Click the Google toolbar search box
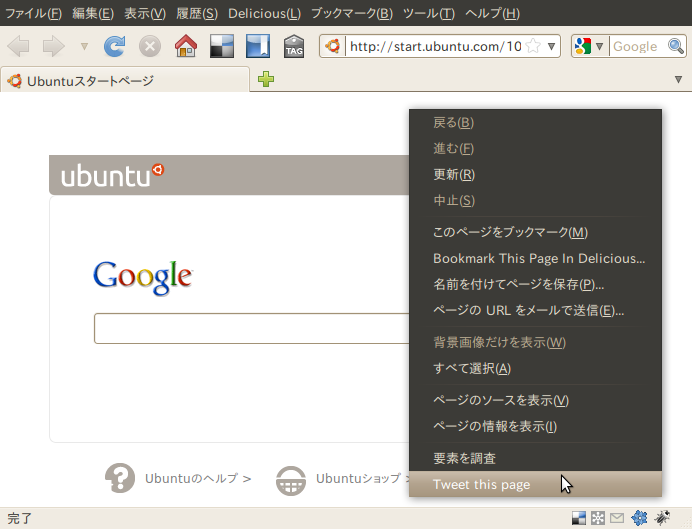692x529 pixels. tap(638, 46)
